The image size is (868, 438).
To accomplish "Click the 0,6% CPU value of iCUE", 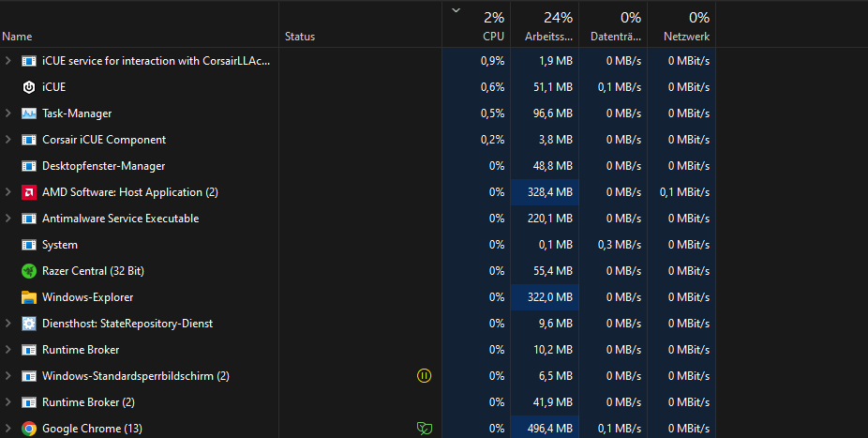I will (492, 87).
